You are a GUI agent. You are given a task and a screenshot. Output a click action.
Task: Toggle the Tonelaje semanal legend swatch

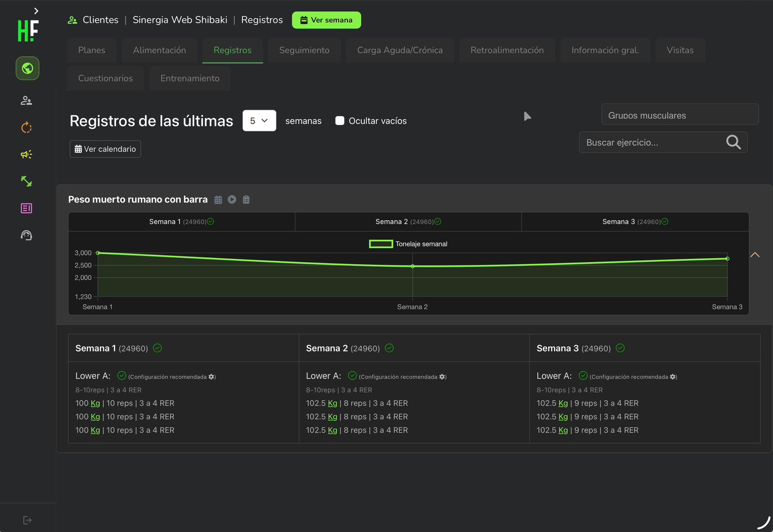point(381,244)
